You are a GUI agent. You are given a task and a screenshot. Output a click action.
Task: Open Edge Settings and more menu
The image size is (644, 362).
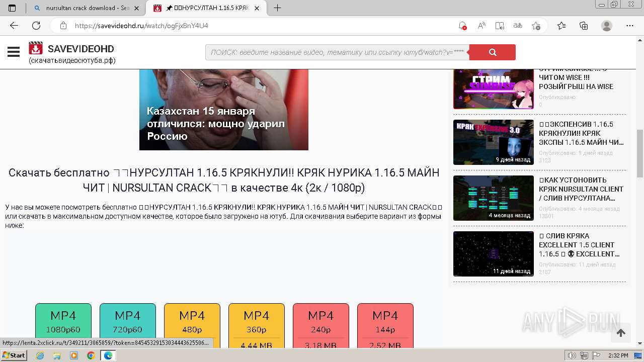[x=630, y=26]
